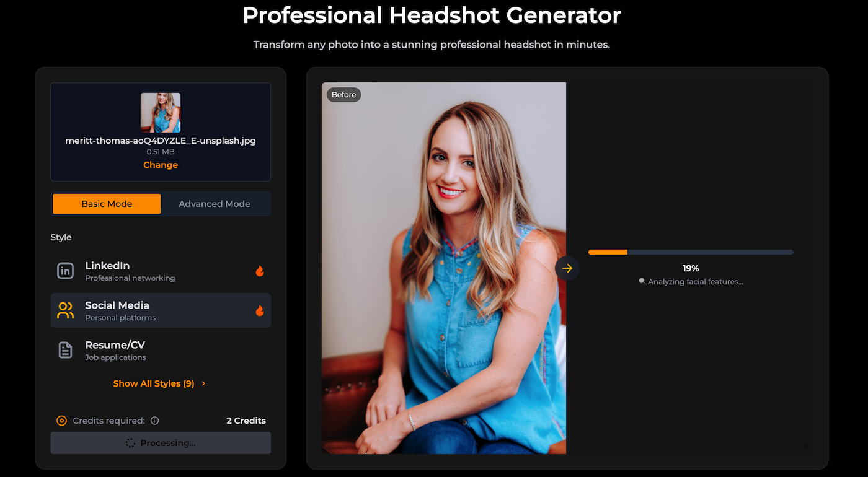Click the Change link under the filename
This screenshot has height=477, width=868.
161,165
